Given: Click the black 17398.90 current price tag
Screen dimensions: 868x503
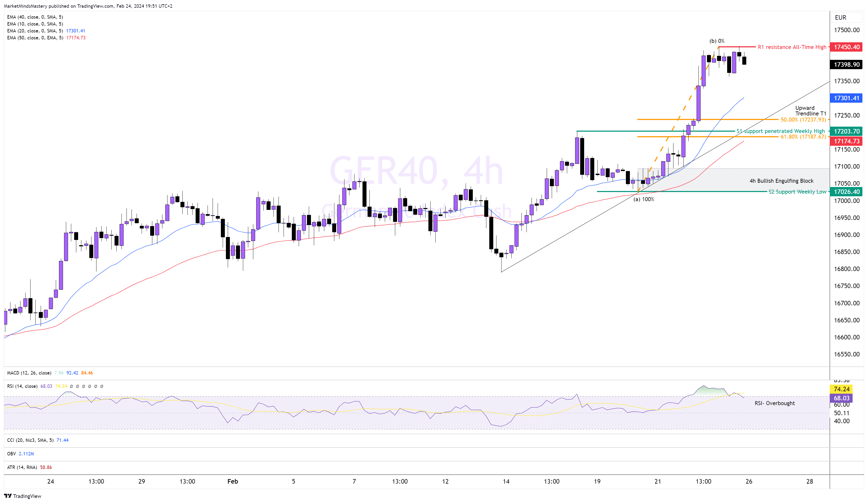Looking at the screenshot, I should tap(846, 64).
